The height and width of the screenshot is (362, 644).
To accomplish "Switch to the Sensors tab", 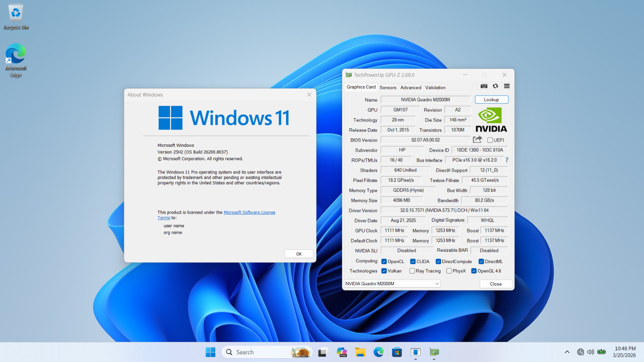I will click(x=388, y=87).
